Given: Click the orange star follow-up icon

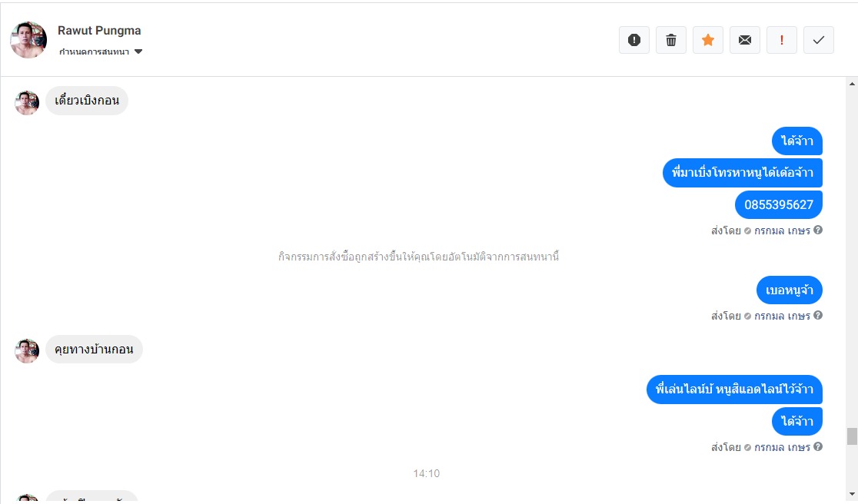Looking at the screenshot, I should (708, 40).
